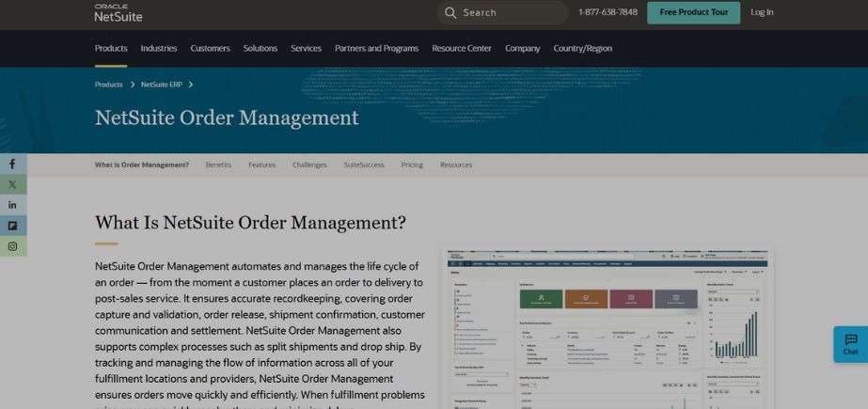Open the Chat widget
868x409 pixels.
coord(851,344)
